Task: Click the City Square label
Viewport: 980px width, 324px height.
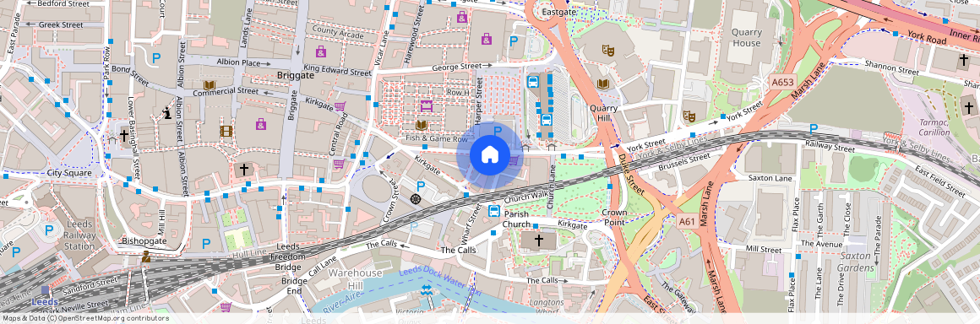Action: 69,173
